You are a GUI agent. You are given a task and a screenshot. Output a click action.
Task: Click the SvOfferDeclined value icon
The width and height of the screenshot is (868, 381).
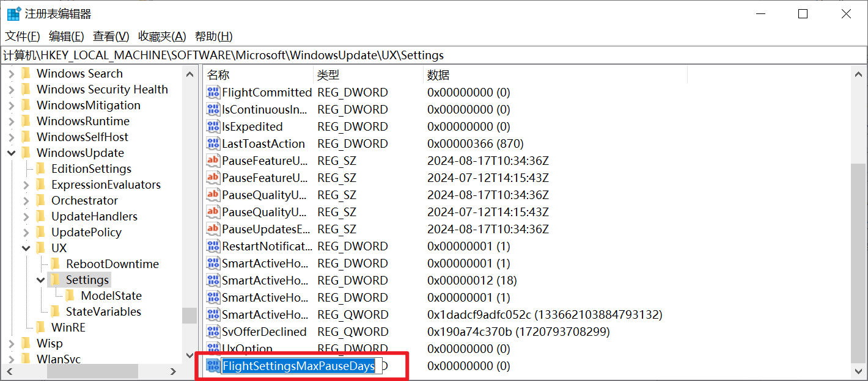click(213, 332)
